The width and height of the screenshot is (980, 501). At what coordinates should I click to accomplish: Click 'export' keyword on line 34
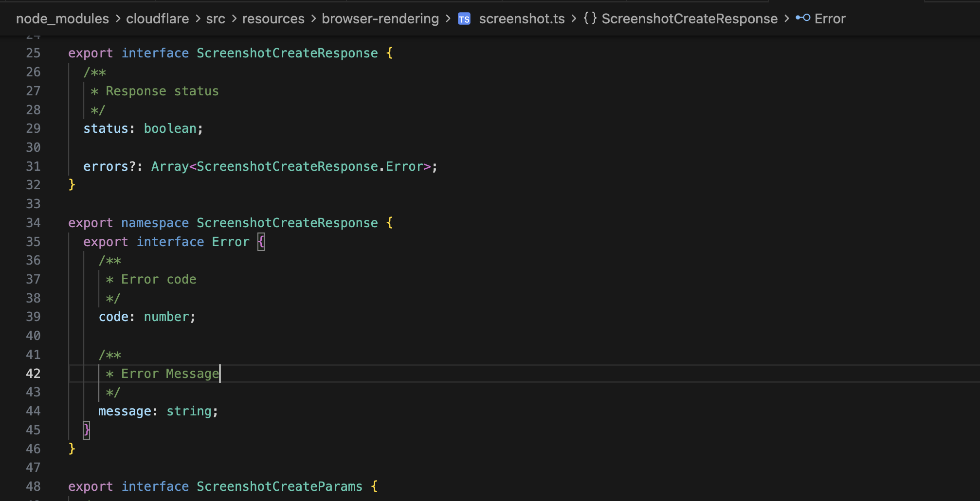pyautogui.click(x=91, y=223)
